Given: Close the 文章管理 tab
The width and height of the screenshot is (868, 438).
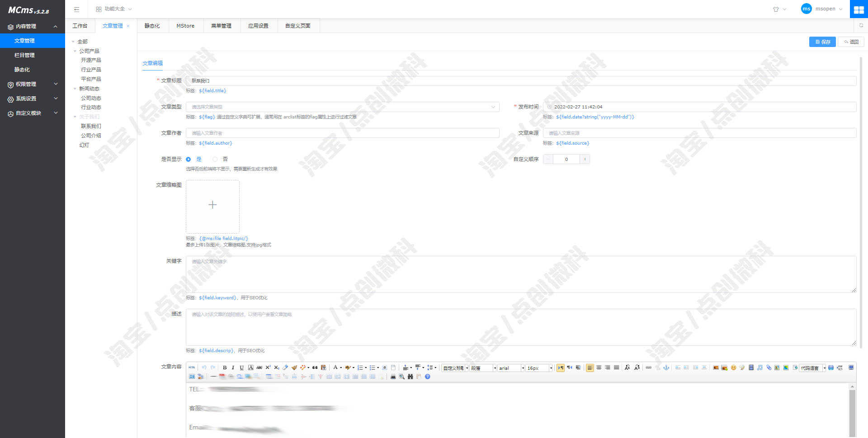Looking at the screenshot, I should point(128,26).
